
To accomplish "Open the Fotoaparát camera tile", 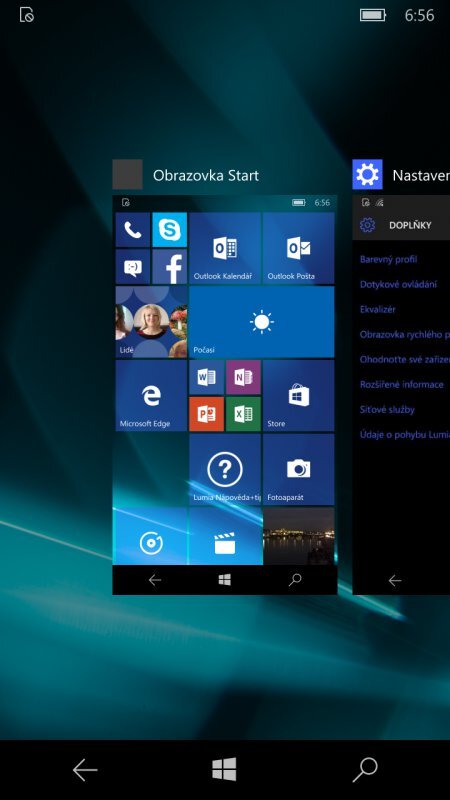I will click(298, 469).
